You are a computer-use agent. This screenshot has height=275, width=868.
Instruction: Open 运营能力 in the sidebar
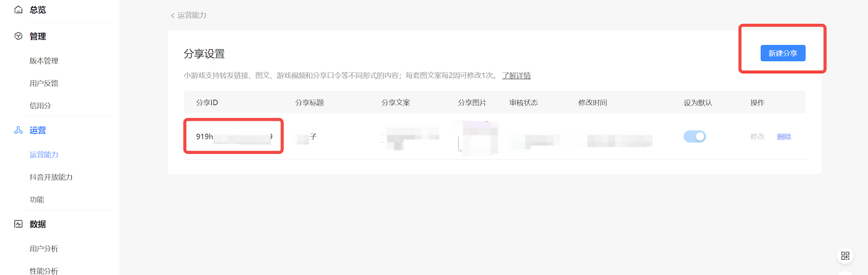(44, 155)
